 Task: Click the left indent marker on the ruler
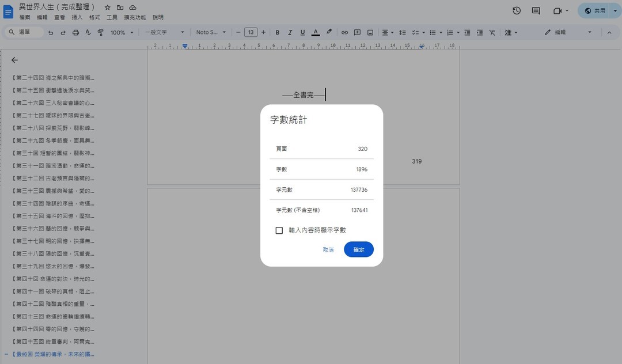point(185,46)
